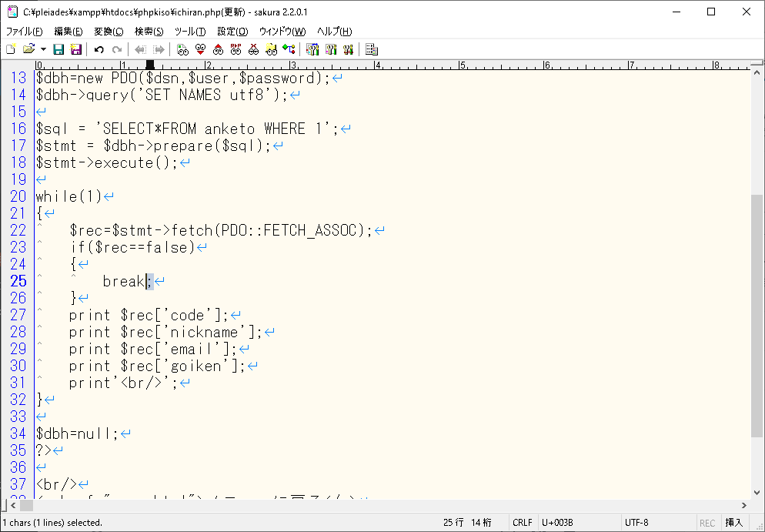Find next match with down-arrow binoculars
Screen dimensions: 765x532
coord(200,49)
